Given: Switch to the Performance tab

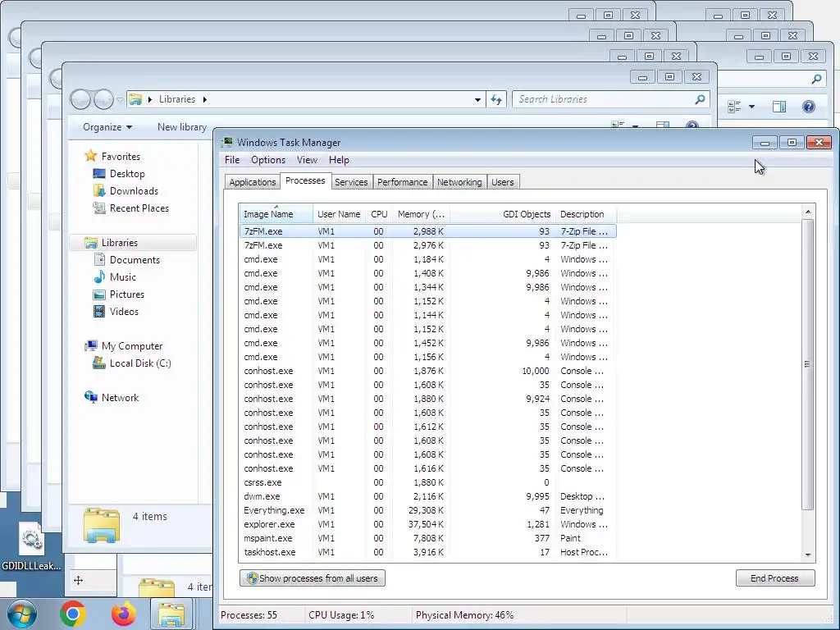Looking at the screenshot, I should pyautogui.click(x=402, y=182).
